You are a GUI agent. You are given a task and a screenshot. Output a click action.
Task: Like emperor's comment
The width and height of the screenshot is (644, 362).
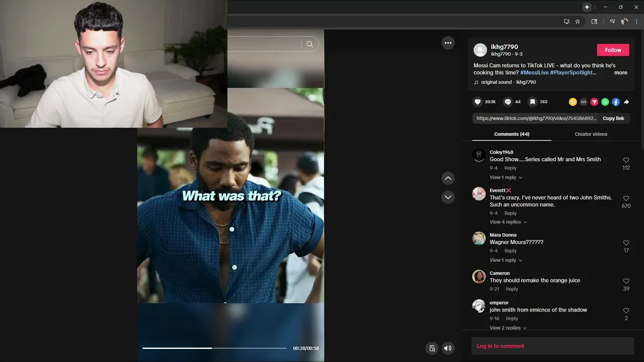626,311
